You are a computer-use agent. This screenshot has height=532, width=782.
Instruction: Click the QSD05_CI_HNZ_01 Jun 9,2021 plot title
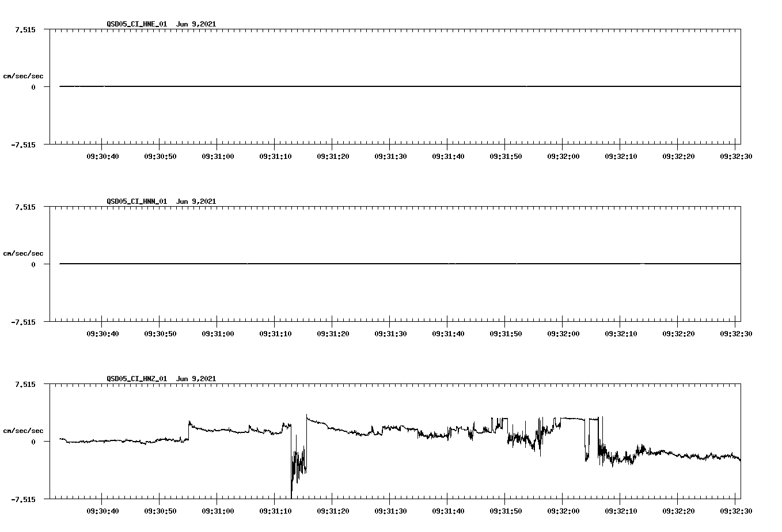click(161, 379)
